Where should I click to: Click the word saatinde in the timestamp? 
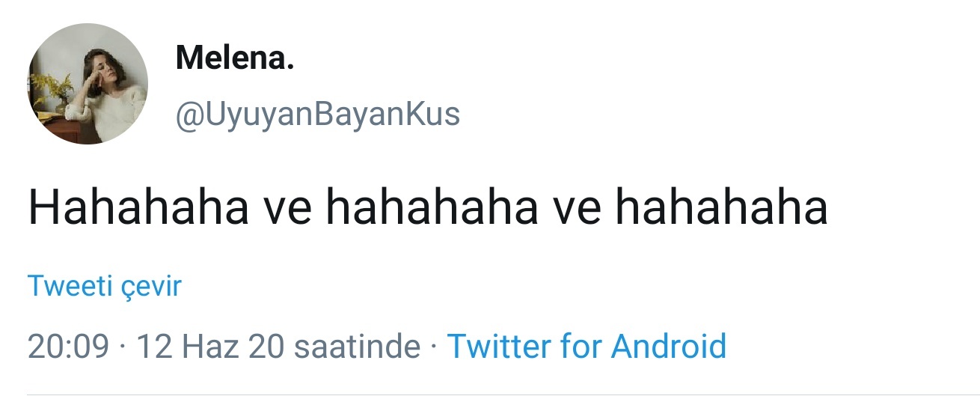click(358, 347)
